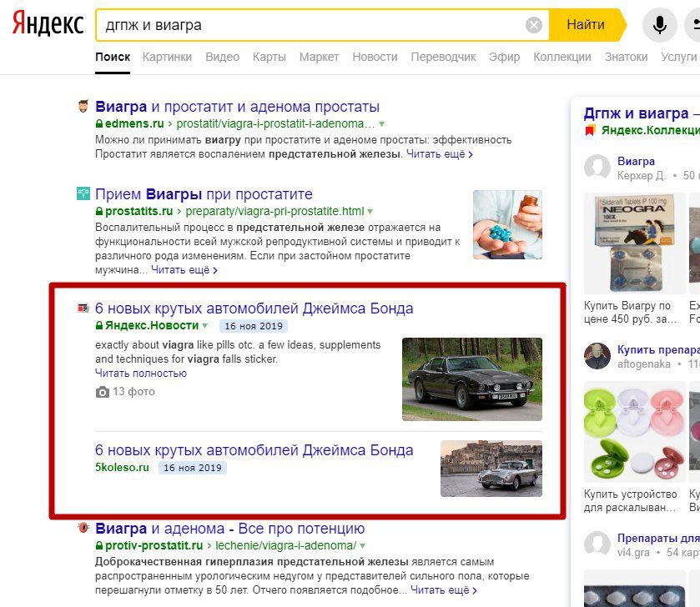Image resolution: width=700 pixels, height=607 pixels.
Task: Click the protiv-prostatit.ru favicon
Action: click(x=83, y=528)
